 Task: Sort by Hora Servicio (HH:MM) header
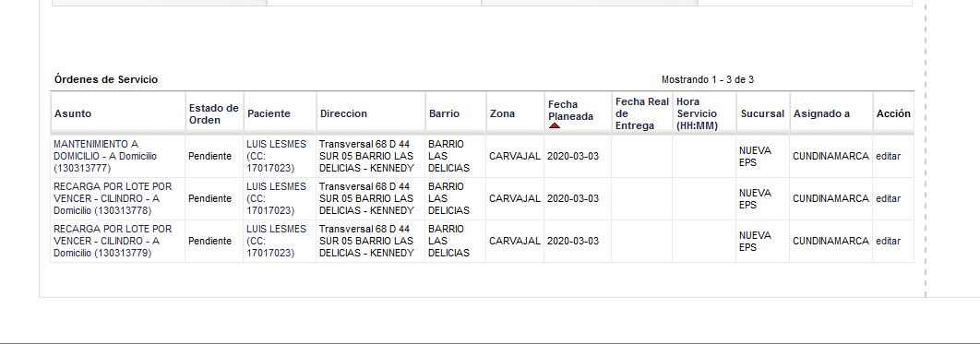click(x=697, y=113)
